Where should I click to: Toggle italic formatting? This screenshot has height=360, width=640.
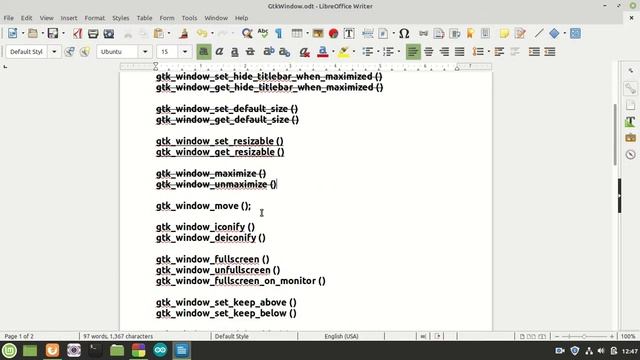point(219,52)
